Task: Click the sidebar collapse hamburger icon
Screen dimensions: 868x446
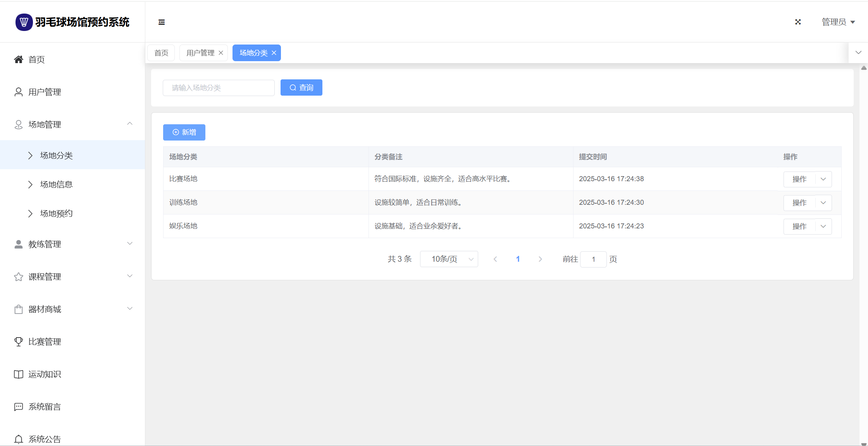Action: click(162, 22)
